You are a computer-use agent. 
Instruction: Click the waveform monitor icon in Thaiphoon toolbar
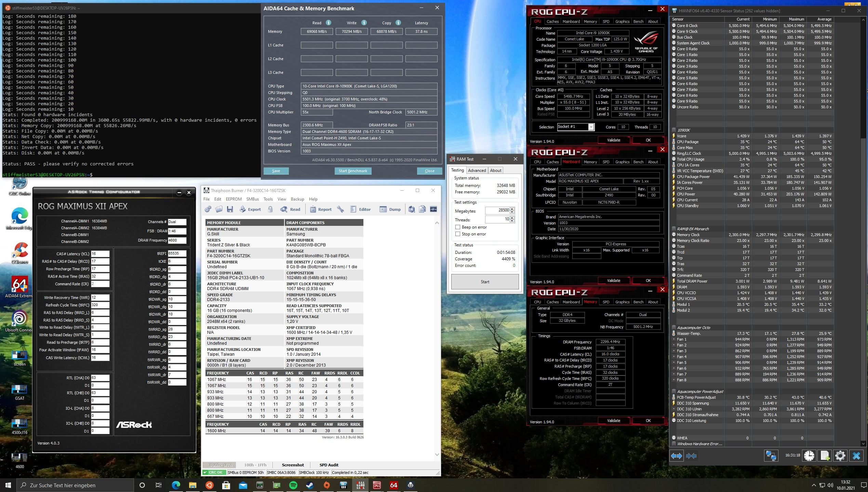click(433, 209)
